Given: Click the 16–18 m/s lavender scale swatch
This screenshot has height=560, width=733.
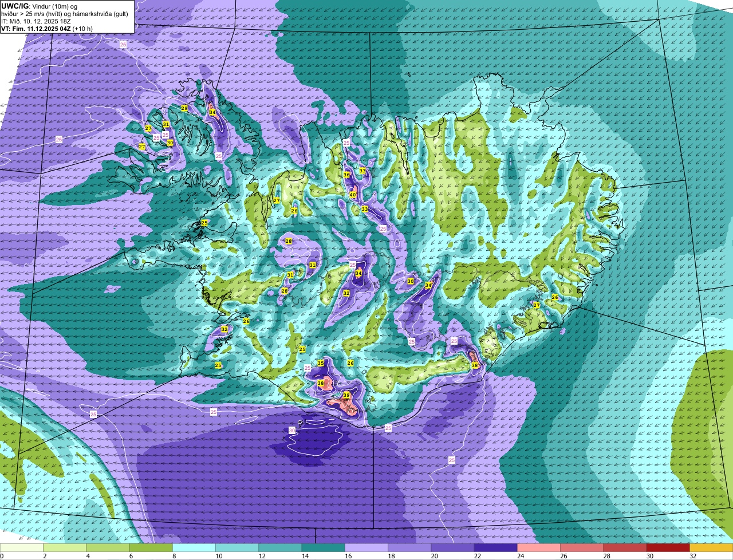Looking at the screenshot, I should point(366,547).
